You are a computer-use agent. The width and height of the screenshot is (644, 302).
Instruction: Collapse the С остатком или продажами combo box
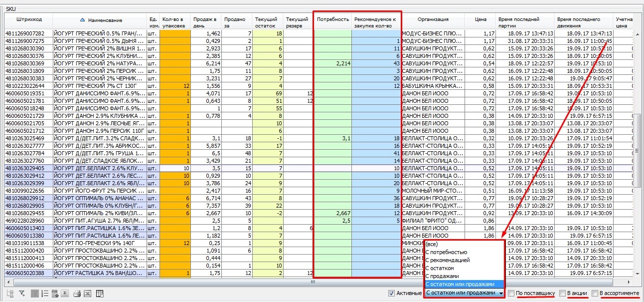(x=500, y=293)
